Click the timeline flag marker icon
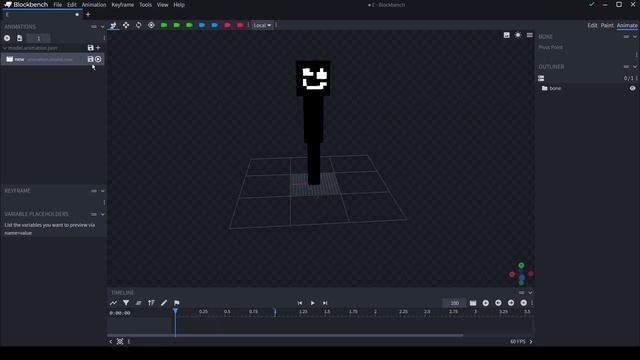 click(177, 303)
